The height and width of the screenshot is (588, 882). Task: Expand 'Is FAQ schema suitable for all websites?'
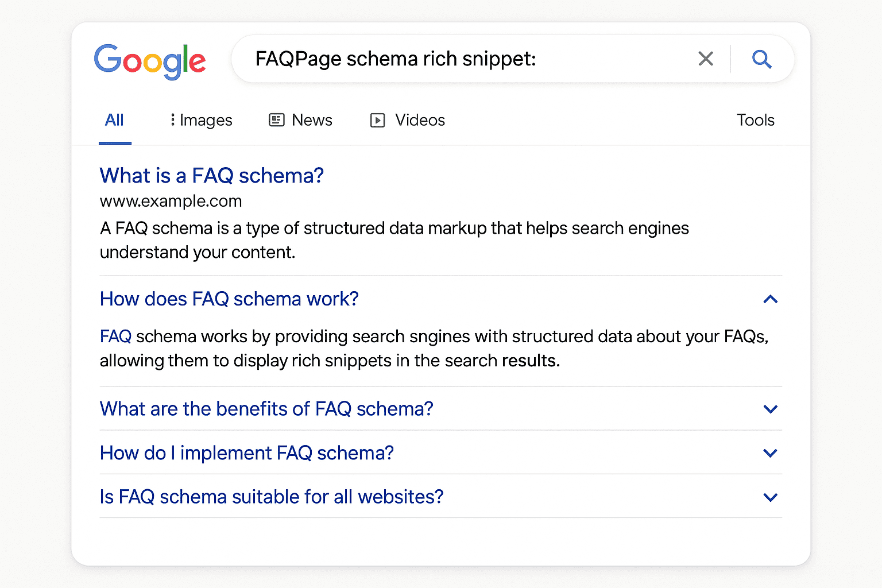click(x=771, y=497)
